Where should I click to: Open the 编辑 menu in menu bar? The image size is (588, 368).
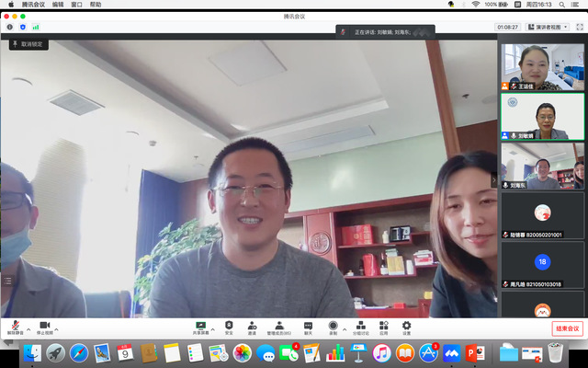click(59, 5)
